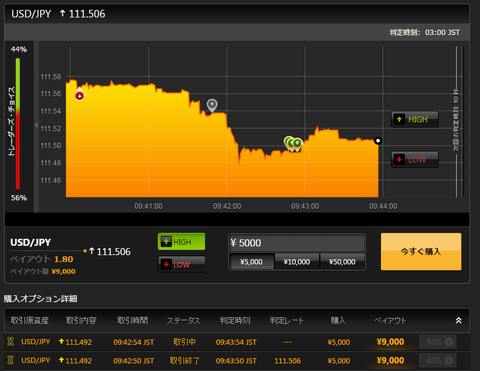Click the USD/JPY title in the top header
The width and height of the screenshot is (480, 371).
[x=31, y=14]
